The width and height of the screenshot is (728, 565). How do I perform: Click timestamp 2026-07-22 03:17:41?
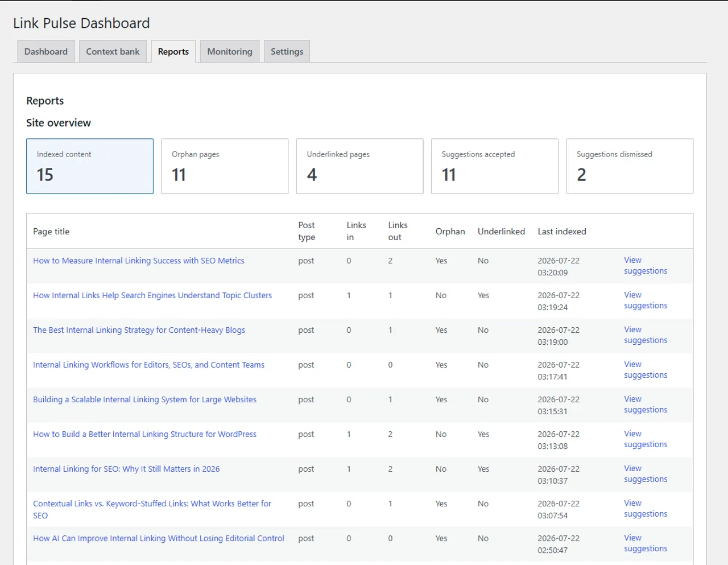(x=559, y=370)
